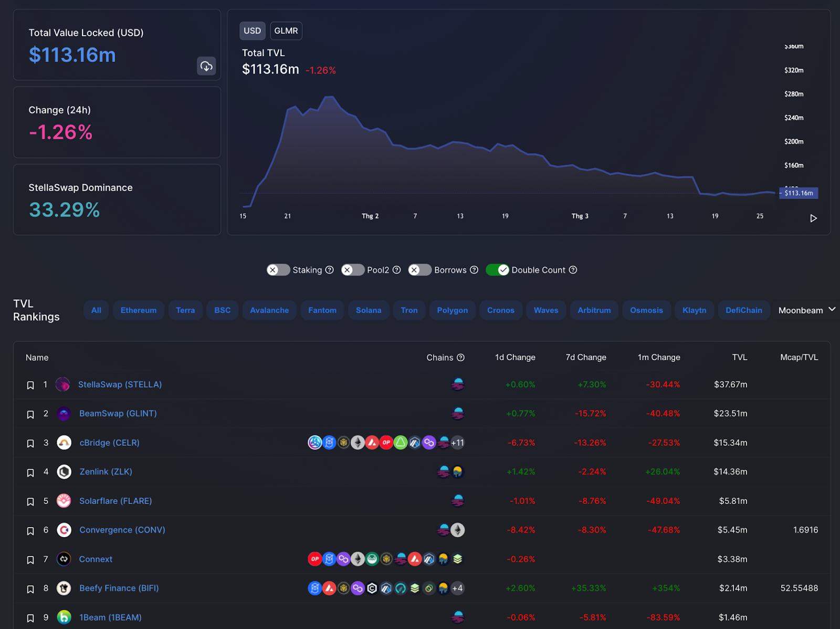Open the StellaSwap (STELLA) protocol link
840x629 pixels.
pyautogui.click(x=120, y=384)
